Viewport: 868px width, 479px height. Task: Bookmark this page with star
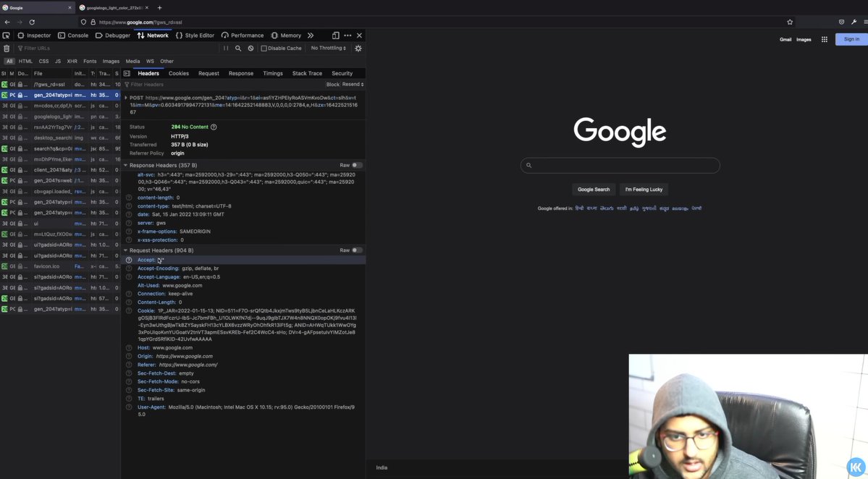coord(790,22)
